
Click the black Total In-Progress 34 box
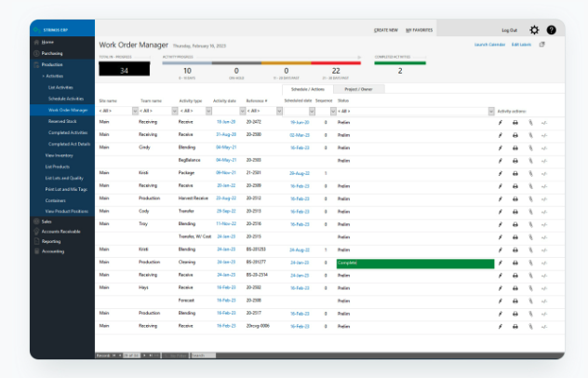point(124,69)
